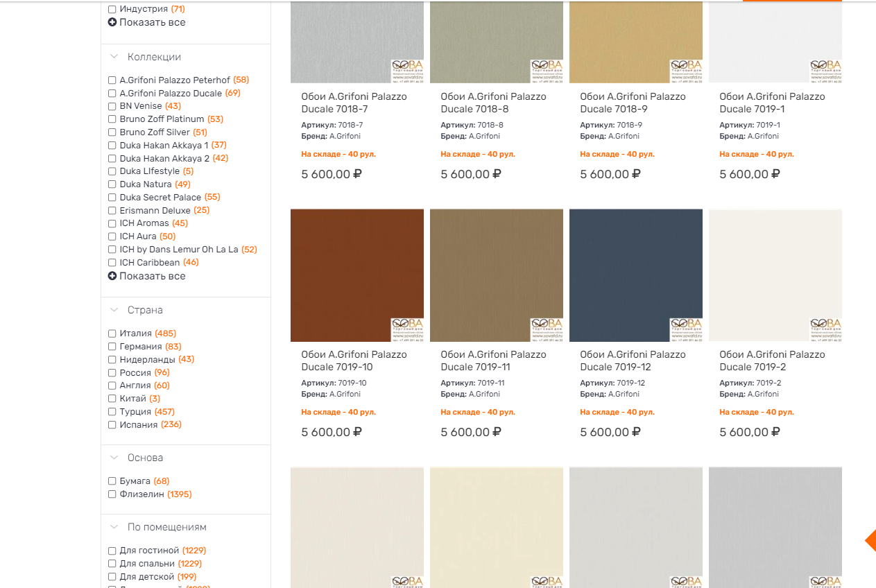Check Для спальни room filter

[x=112, y=564]
